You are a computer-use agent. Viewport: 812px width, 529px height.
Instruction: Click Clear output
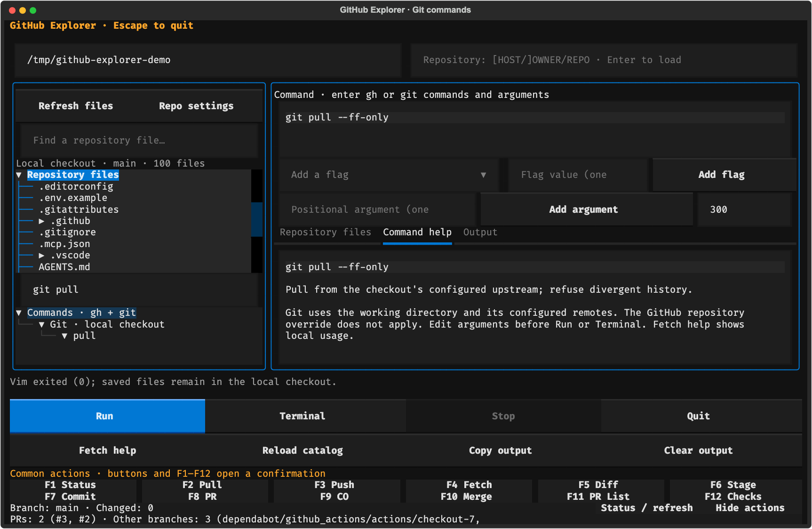698,450
